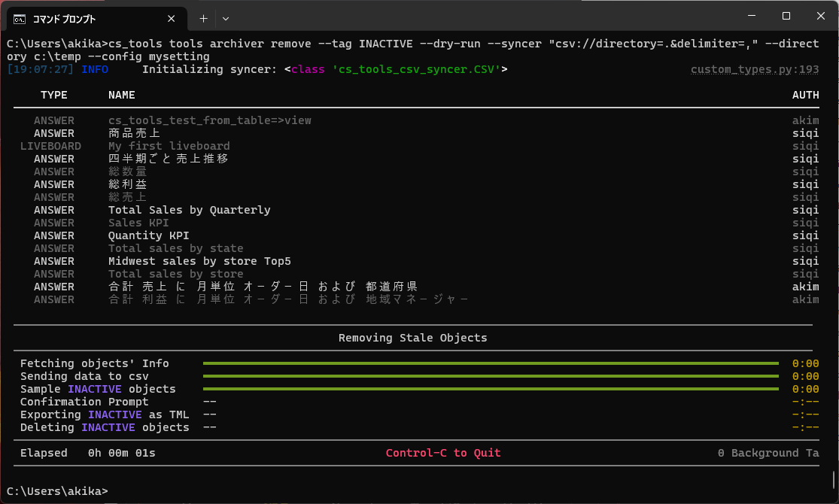Screen dimensions: 839x504
Task: Expand the new tab profile dropdown chevron
Action: pyautogui.click(x=226, y=18)
